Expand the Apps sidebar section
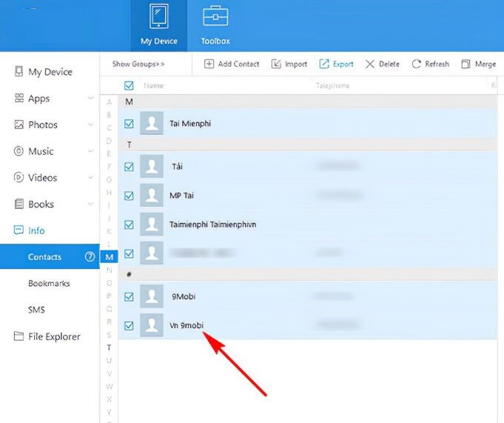Image resolution: width=504 pixels, height=423 pixels. point(90,99)
